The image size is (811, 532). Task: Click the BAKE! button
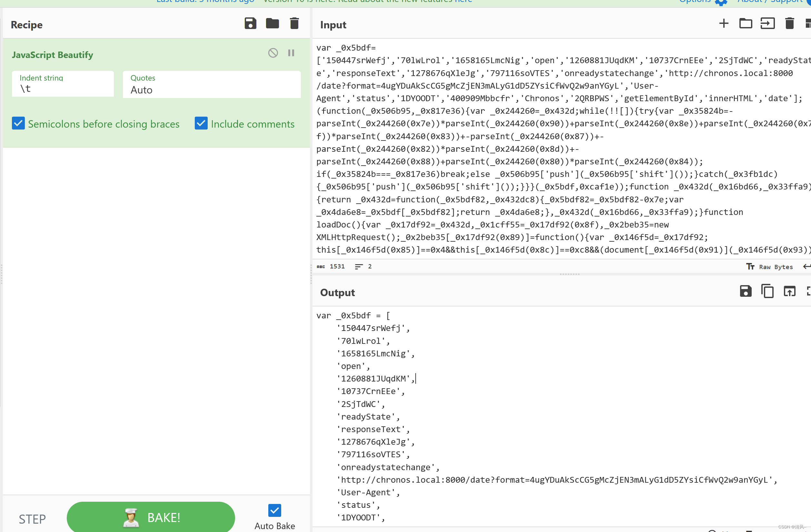[151, 517]
